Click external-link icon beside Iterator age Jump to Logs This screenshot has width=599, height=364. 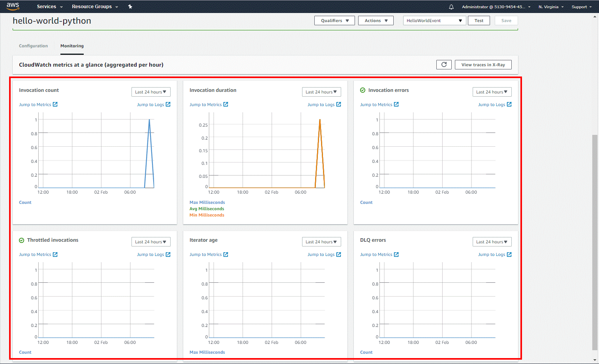click(339, 254)
